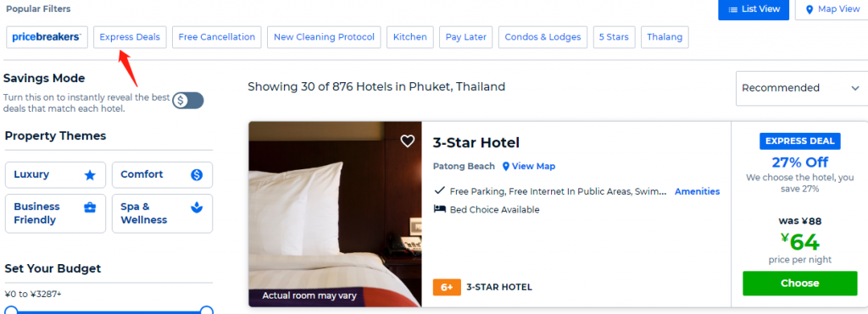Image resolution: width=868 pixels, height=314 pixels.
Task: Open the Amenities details link
Action: tap(697, 191)
